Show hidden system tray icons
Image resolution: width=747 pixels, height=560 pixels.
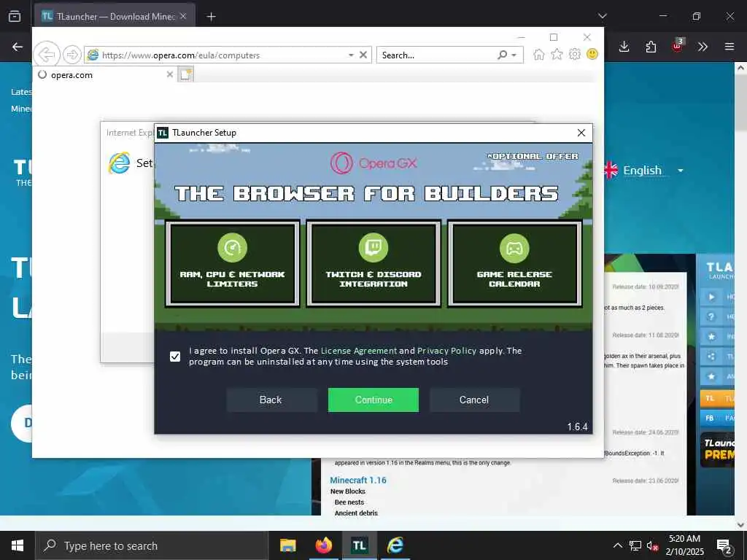(617, 545)
